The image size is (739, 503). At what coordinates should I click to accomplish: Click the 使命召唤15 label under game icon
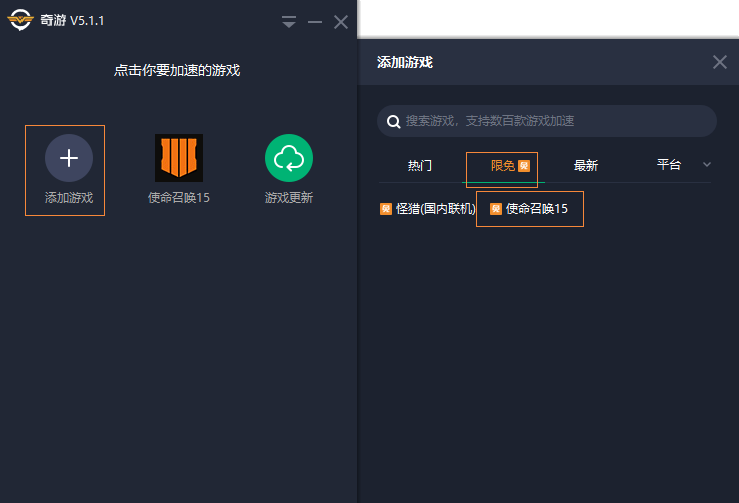point(179,198)
